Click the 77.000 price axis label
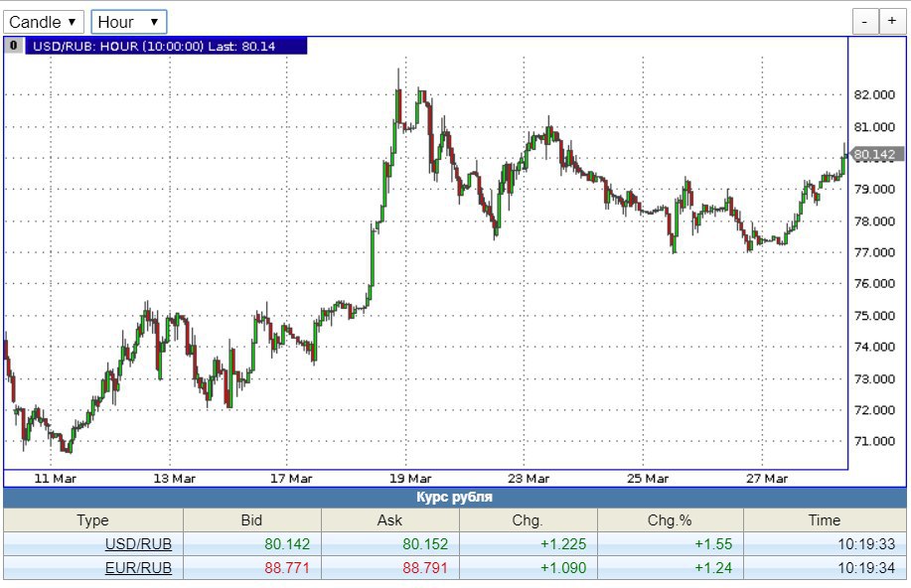The width and height of the screenshot is (911, 588). coord(874,252)
